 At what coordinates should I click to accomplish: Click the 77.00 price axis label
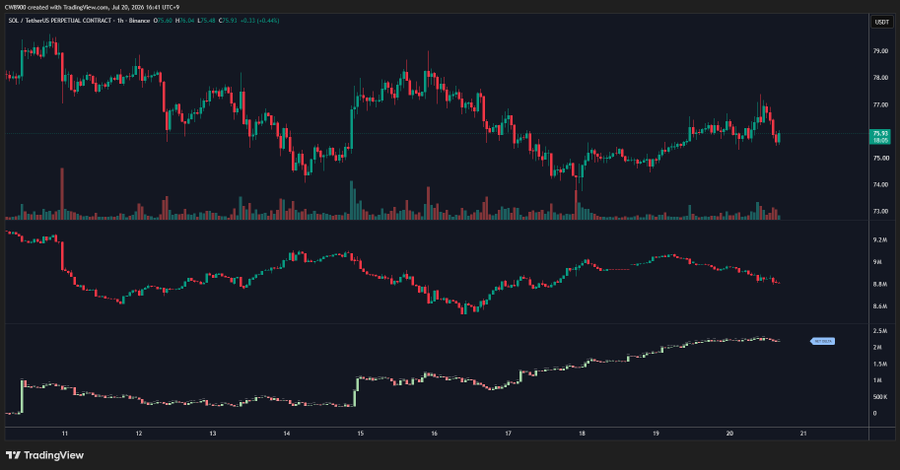(x=880, y=105)
